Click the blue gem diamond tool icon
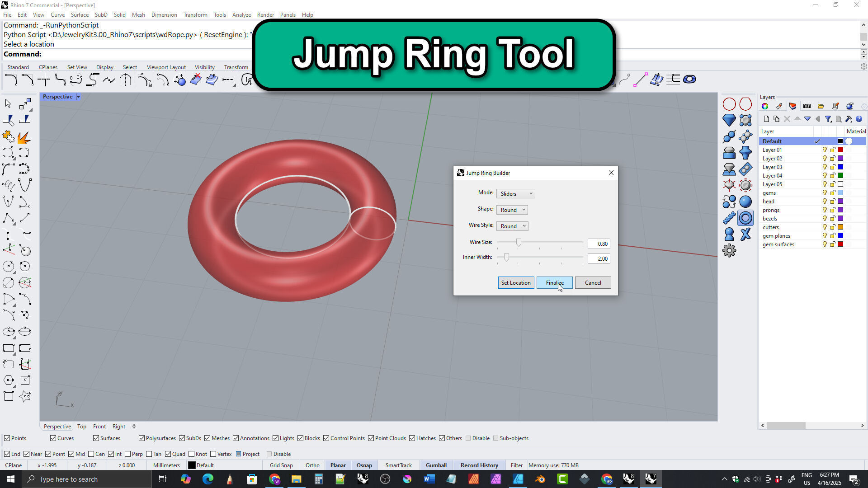This screenshot has height=488, width=868. (x=729, y=120)
